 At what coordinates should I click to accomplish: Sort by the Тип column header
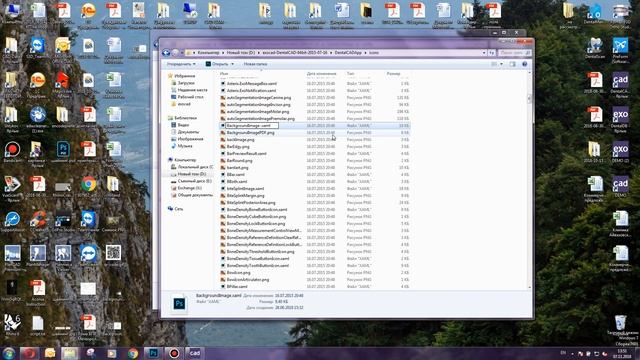click(350, 73)
